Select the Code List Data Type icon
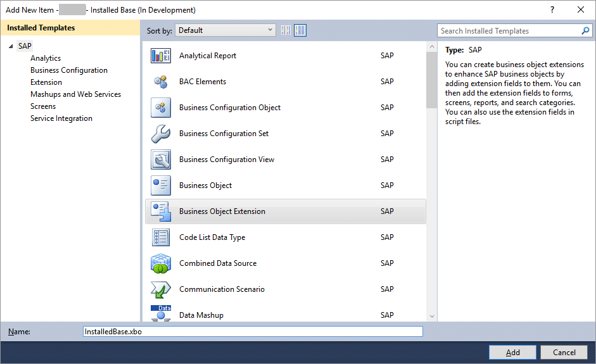 (160, 237)
